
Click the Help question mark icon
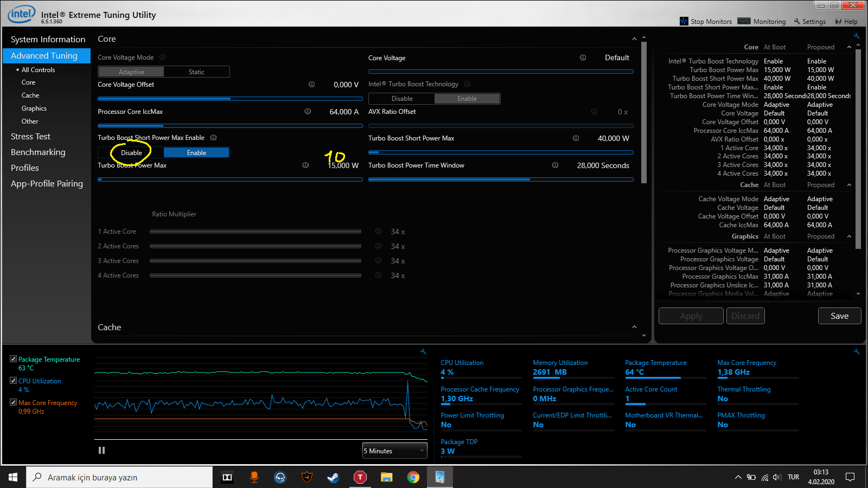(838, 22)
